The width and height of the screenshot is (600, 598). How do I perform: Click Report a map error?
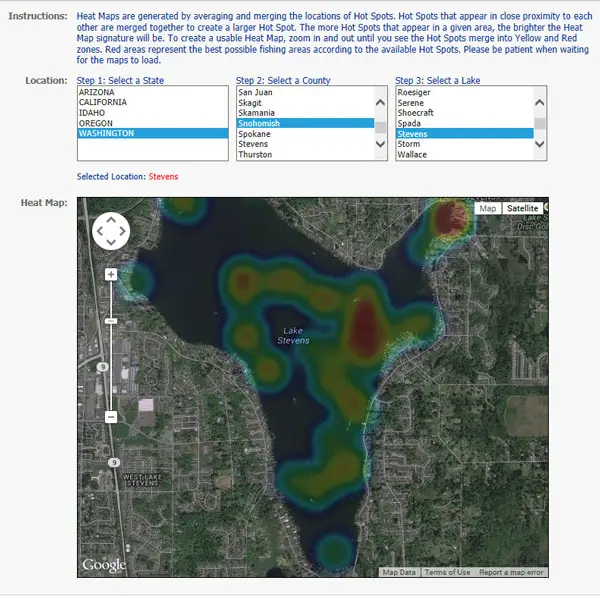click(511, 572)
